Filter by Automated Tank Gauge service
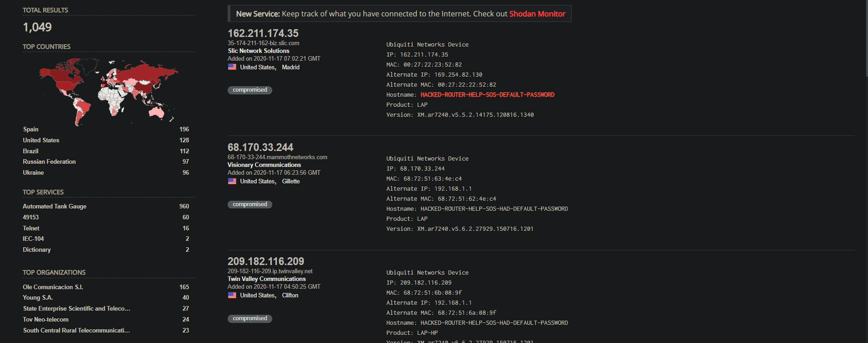Image resolution: width=868 pixels, height=343 pixels. pyautogui.click(x=54, y=206)
